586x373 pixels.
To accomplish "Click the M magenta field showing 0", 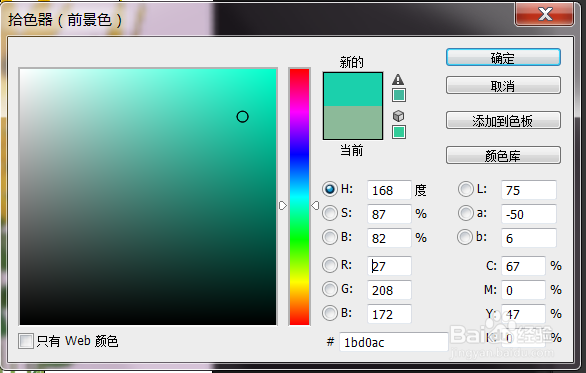I will [523, 290].
